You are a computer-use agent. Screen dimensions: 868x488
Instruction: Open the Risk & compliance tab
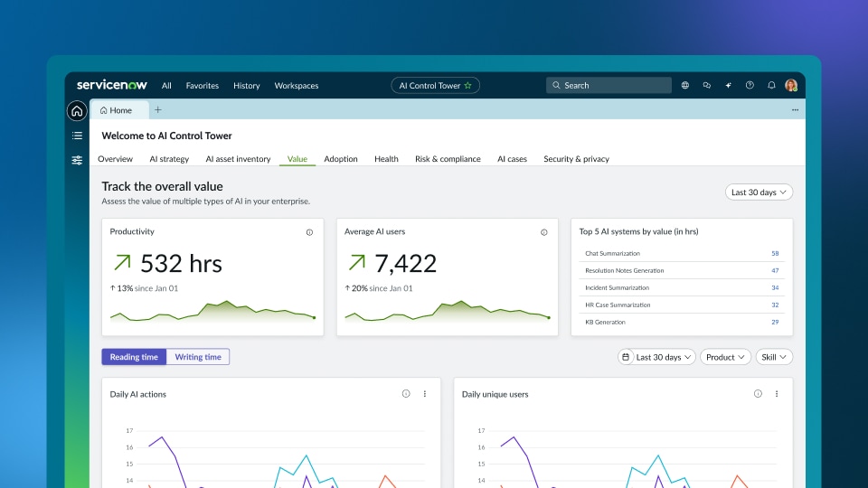(x=448, y=159)
